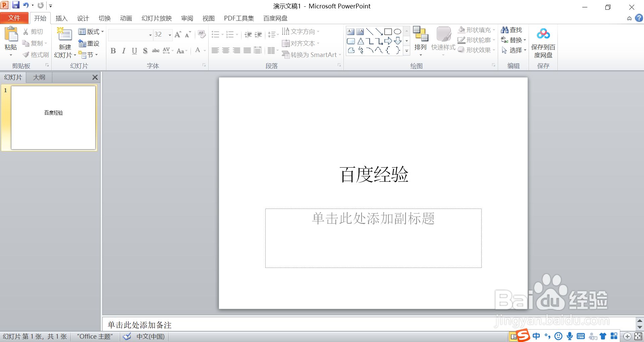Start Sogou voice input from the status bar
Viewport: 644px width, 342px height.
(569, 336)
